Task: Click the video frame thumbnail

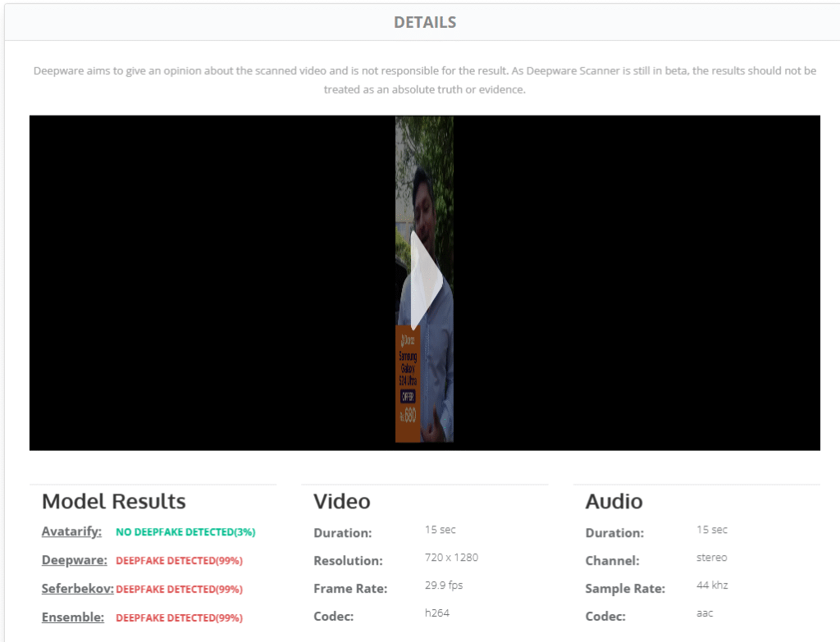Action: click(424, 279)
